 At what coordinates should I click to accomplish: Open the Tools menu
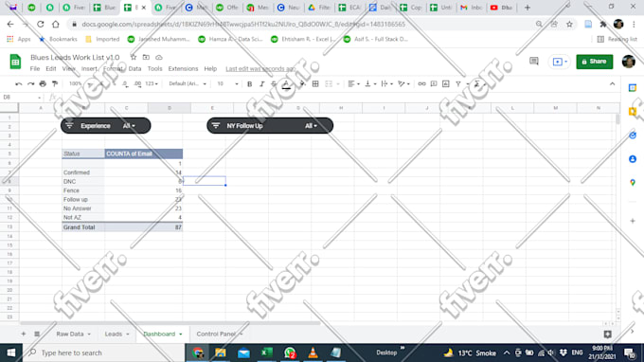pyautogui.click(x=154, y=68)
